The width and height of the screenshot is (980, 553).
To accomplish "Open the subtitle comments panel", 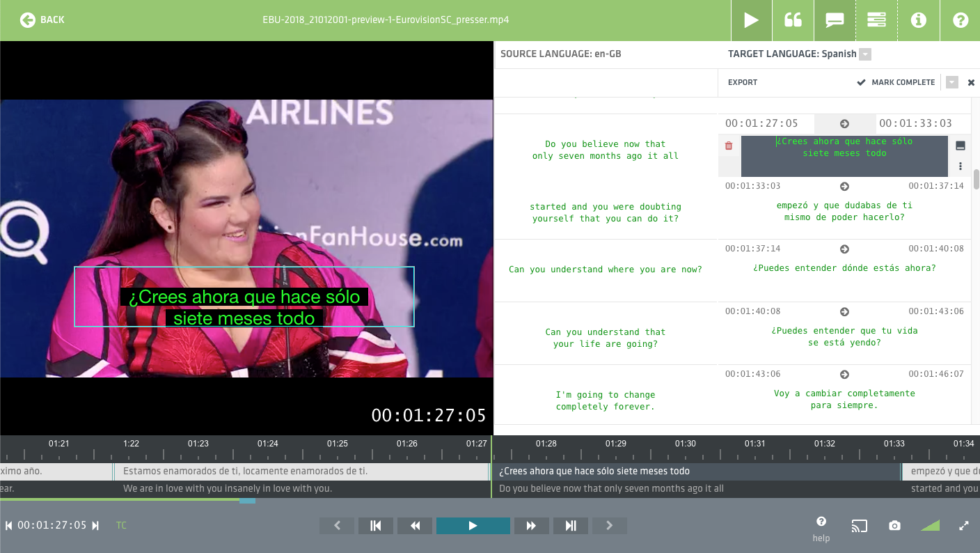I will click(835, 20).
